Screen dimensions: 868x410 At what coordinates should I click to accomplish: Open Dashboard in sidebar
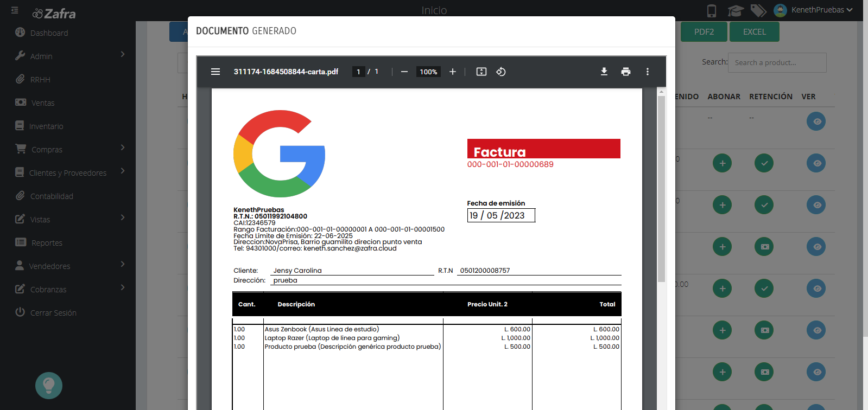click(x=49, y=33)
